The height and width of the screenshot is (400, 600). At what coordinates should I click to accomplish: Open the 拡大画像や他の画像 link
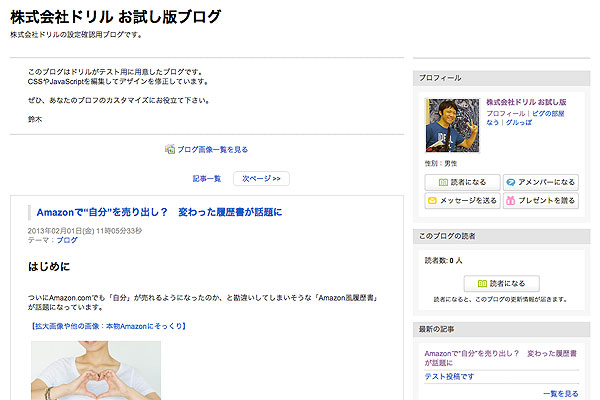tap(108, 326)
